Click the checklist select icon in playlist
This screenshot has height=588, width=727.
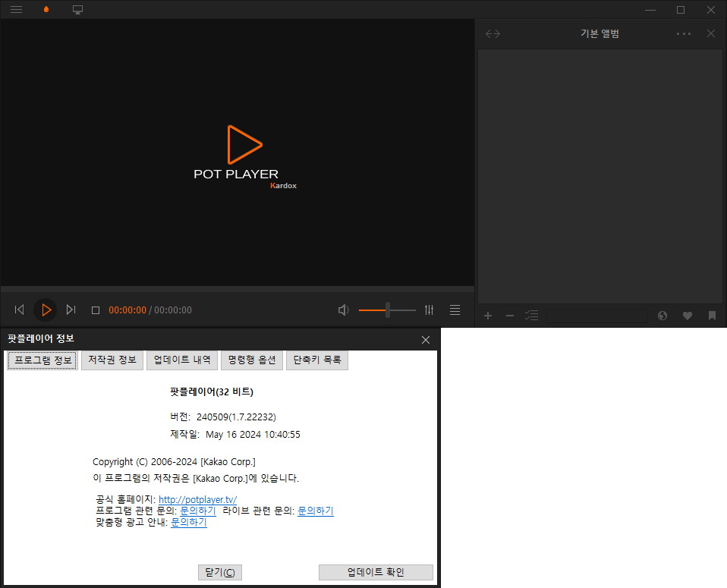coord(531,316)
